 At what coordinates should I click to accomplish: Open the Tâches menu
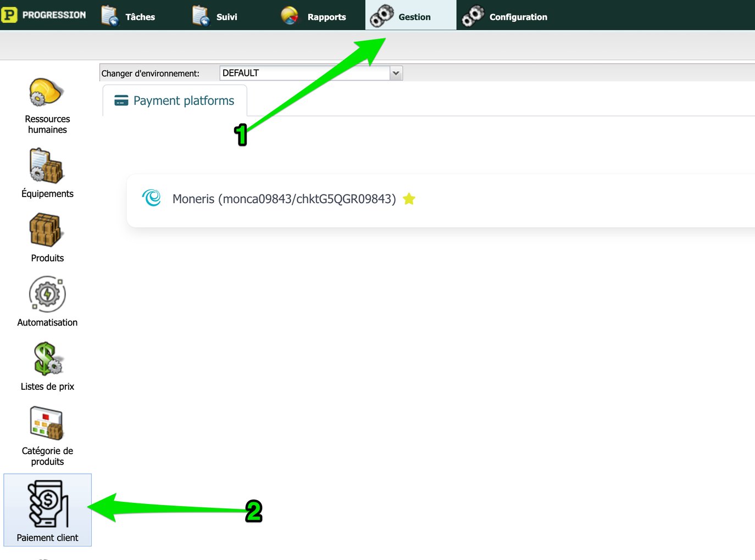pos(128,15)
